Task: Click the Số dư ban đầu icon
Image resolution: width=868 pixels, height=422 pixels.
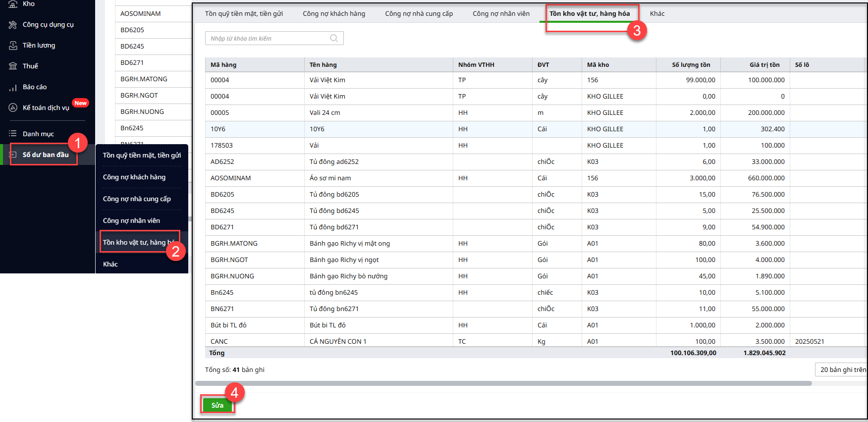Action: 13,155
